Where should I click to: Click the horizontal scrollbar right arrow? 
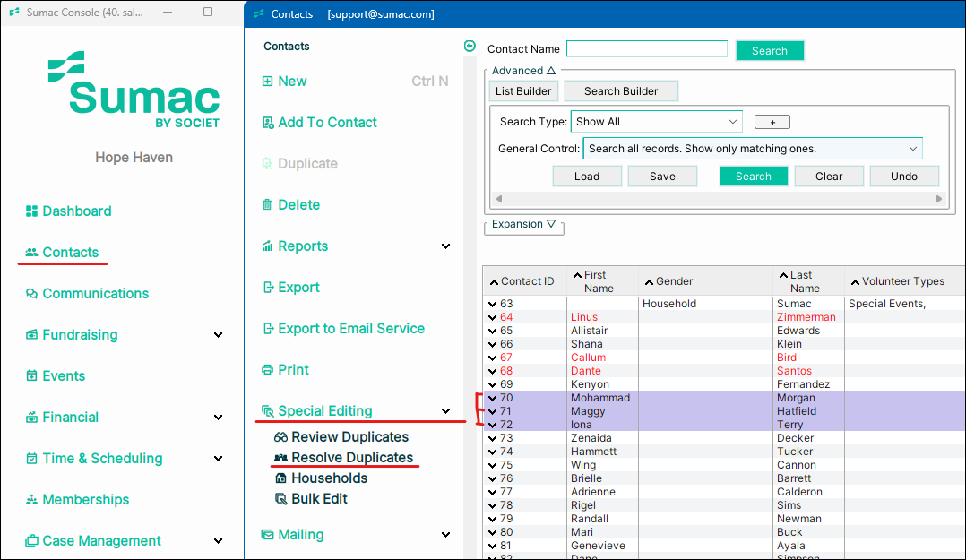click(939, 199)
